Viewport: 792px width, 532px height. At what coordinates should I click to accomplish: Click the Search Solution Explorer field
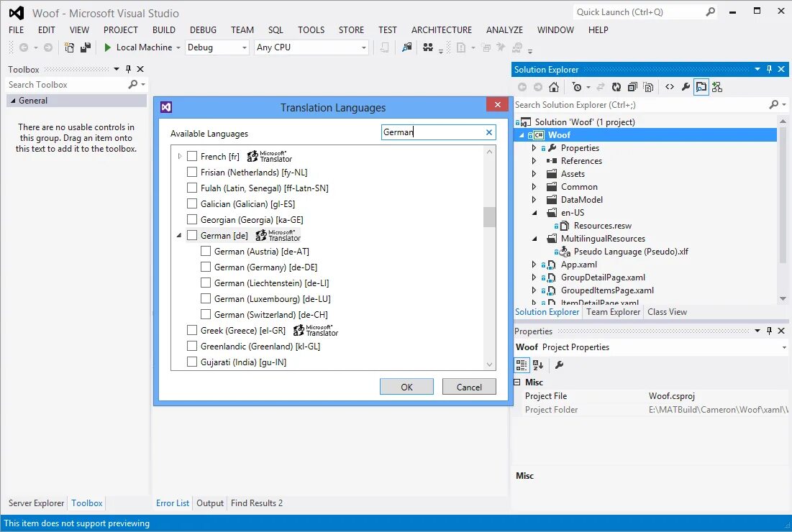(x=640, y=104)
